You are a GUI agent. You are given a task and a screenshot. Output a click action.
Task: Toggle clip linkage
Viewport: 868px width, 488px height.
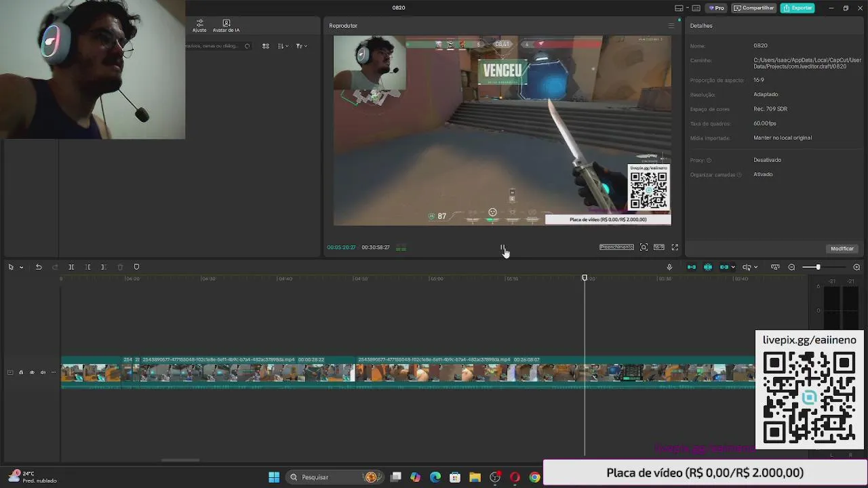point(724,267)
